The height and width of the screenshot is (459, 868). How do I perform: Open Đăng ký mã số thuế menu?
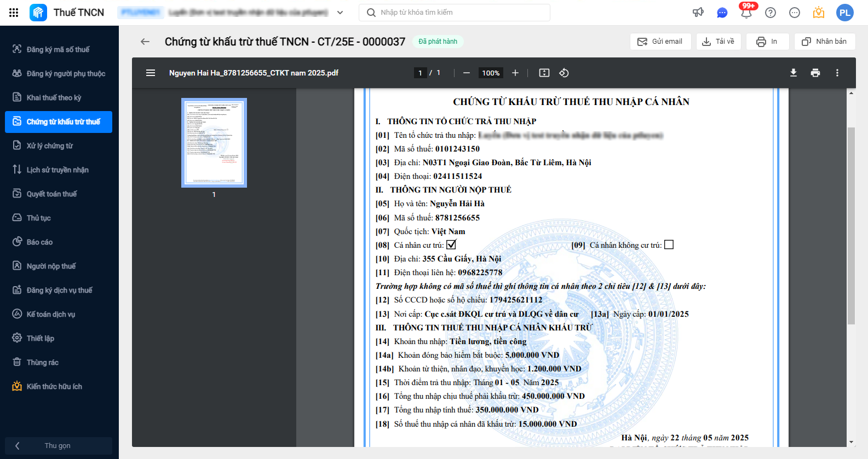59,49
